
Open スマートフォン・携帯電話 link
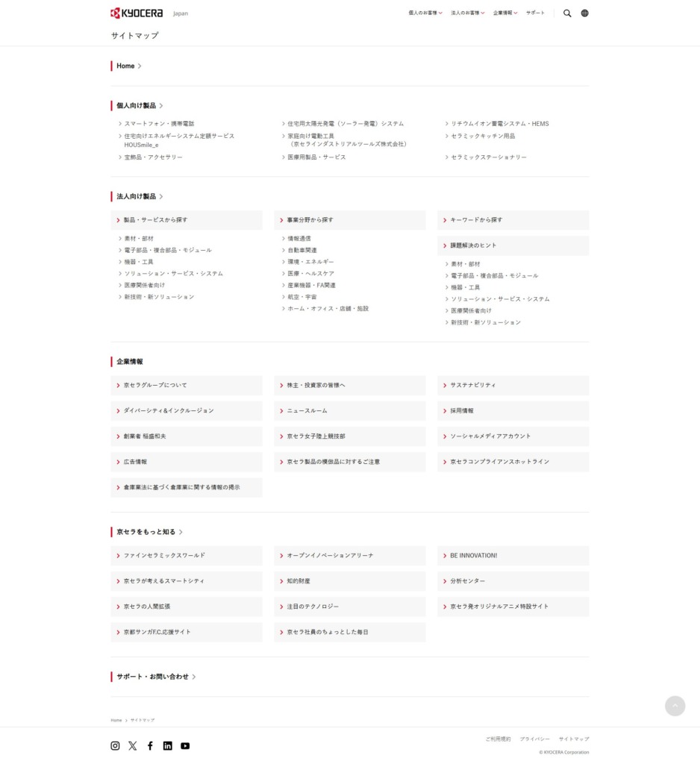(x=159, y=124)
